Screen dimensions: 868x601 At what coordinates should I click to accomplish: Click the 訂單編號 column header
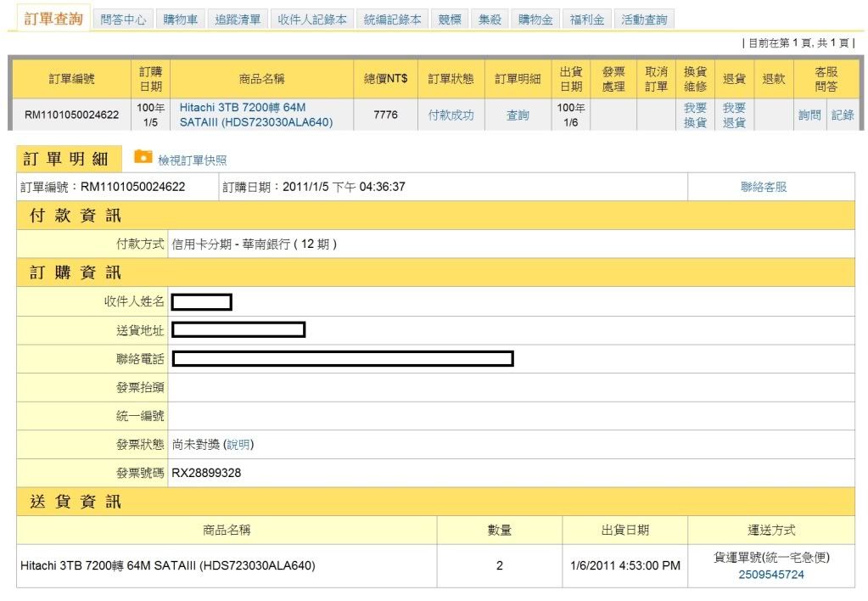click(x=72, y=79)
